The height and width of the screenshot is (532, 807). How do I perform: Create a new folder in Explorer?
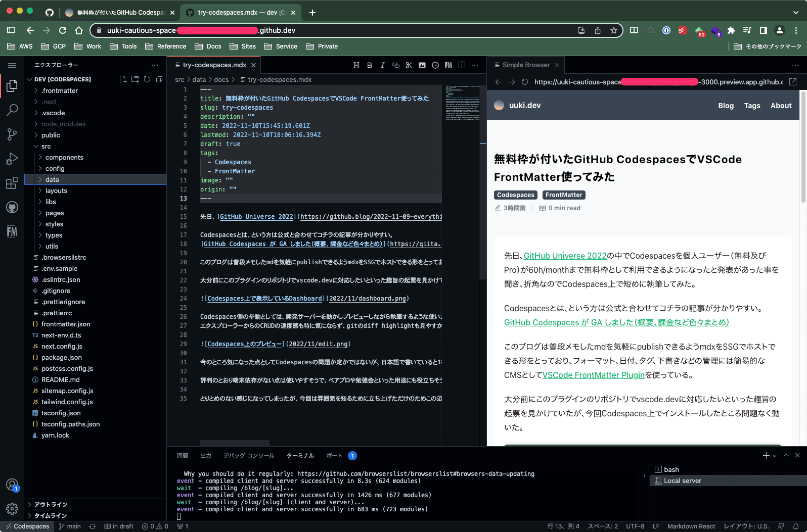[135, 79]
